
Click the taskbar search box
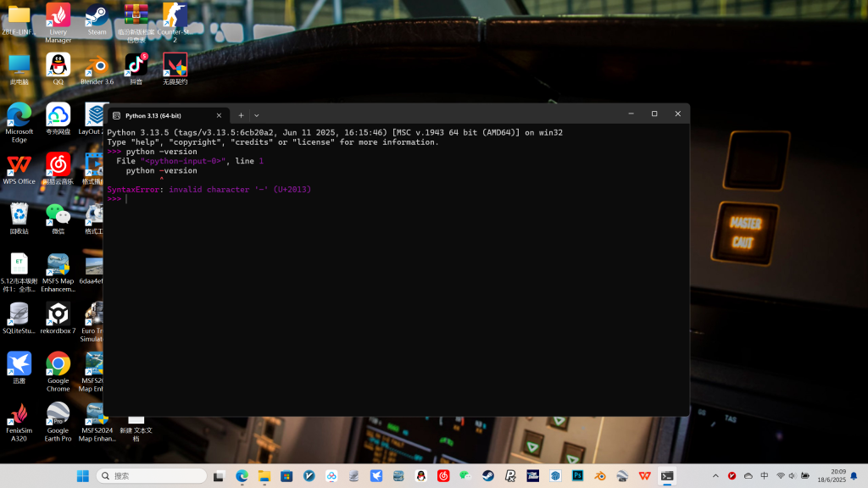(153, 476)
